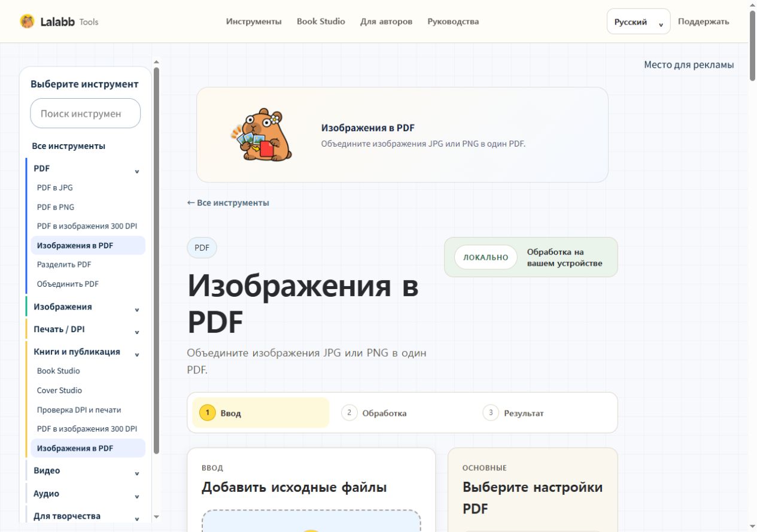Image resolution: width=757 pixels, height=532 pixels.
Task: Select step 1 Ввод tab
Action: (260, 413)
